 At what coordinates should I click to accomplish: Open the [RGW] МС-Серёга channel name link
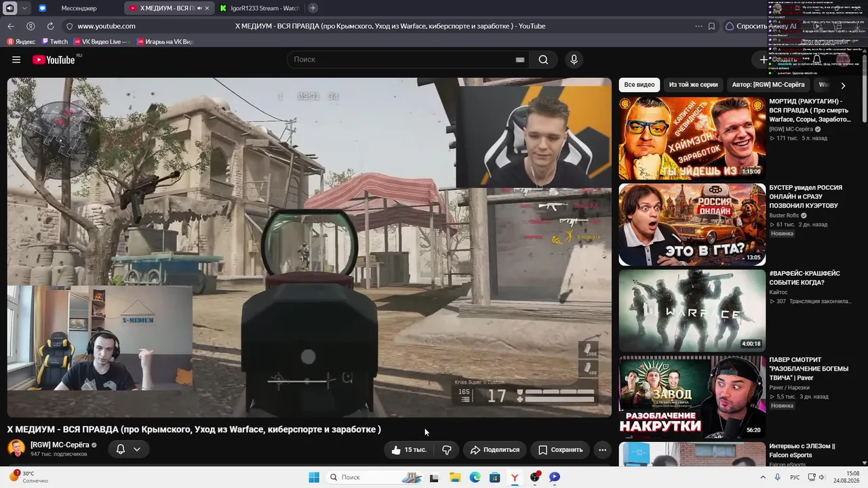tap(60, 445)
